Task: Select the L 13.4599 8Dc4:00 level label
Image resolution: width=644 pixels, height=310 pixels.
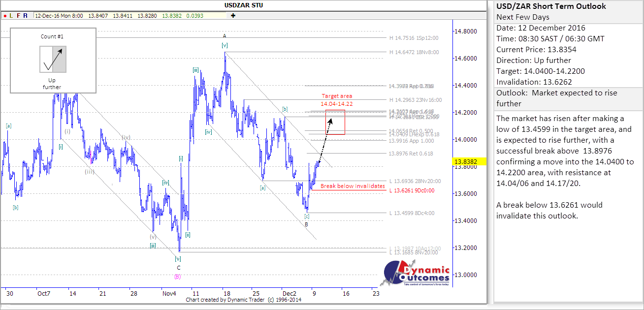Action: 413,213
